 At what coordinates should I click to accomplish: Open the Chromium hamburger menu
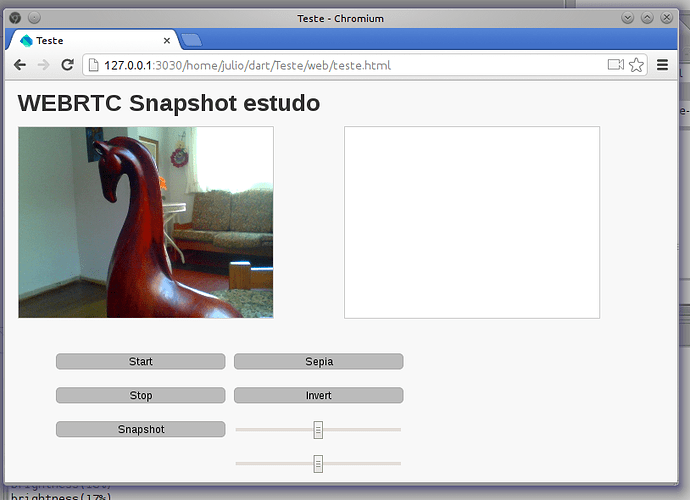(662, 65)
